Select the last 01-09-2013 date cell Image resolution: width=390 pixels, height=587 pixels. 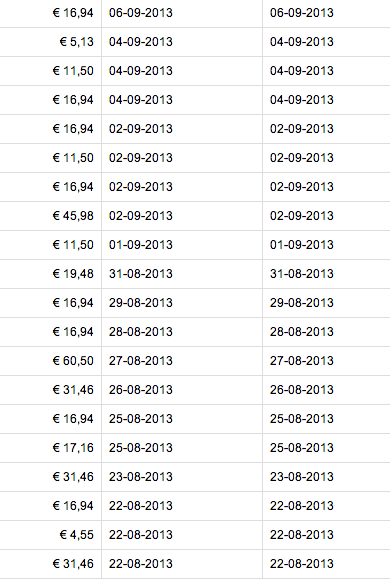click(326, 245)
